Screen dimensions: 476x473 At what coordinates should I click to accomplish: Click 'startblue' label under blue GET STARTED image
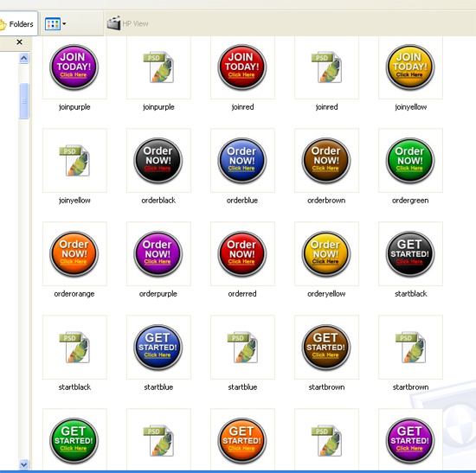coord(158,387)
